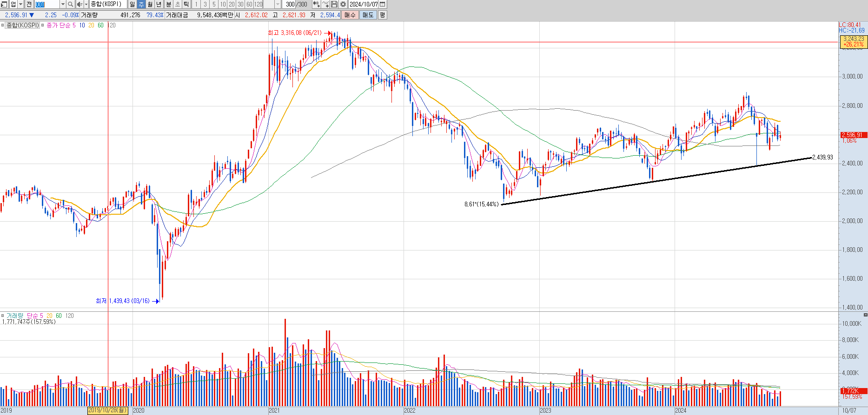Click the 최저 1,439.43 (03/16) low label
Image resolution: width=868 pixels, height=415 pixels.
click(123, 301)
